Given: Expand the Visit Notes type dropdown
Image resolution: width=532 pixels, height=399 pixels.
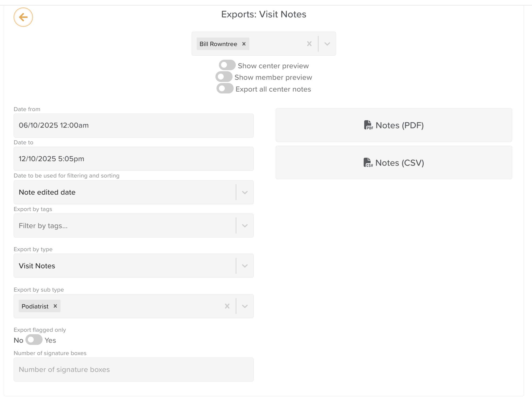Looking at the screenshot, I should coord(245,266).
